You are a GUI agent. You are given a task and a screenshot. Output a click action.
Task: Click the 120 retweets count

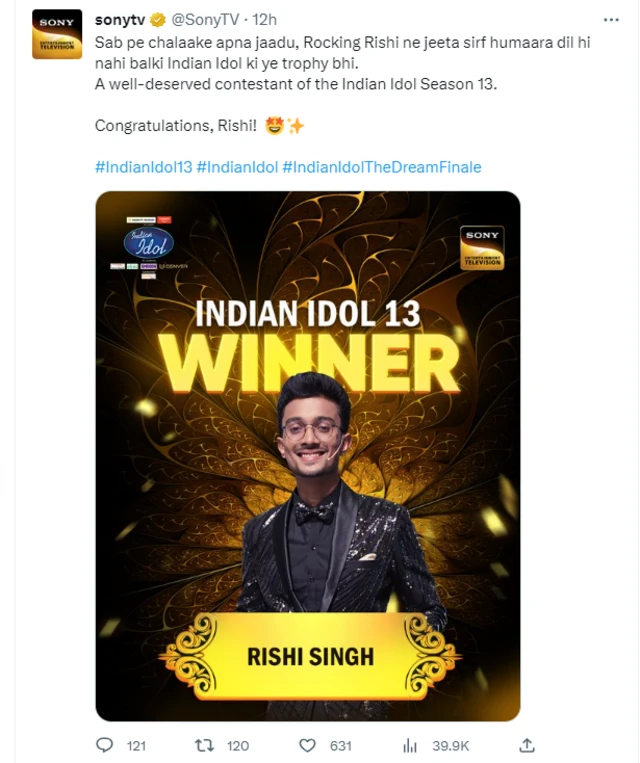pos(238,746)
